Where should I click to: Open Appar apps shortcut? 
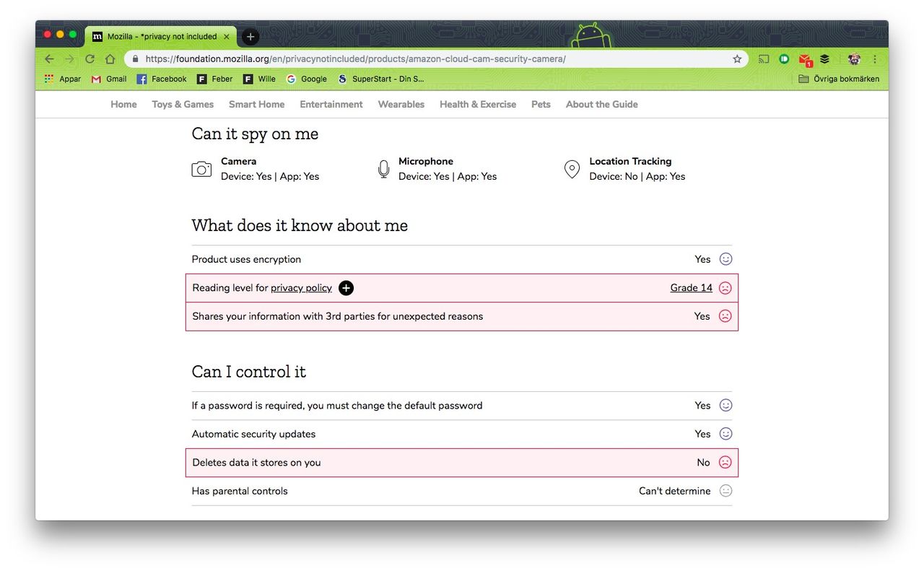pyautogui.click(x=62, y=79)
